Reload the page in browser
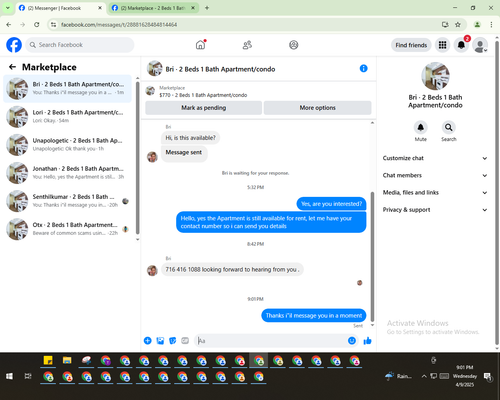The width and height of the screenshot is (500, 400). click(x=37, y=24)
